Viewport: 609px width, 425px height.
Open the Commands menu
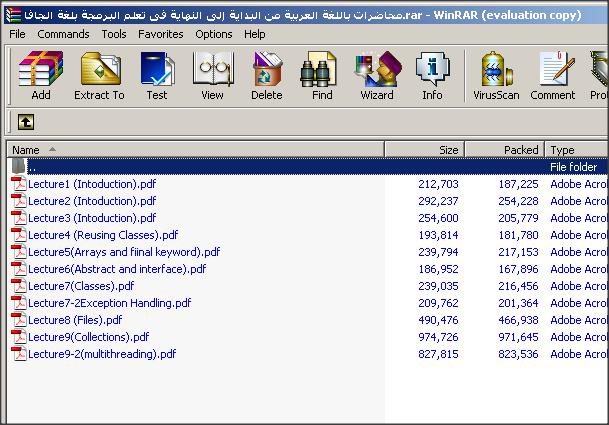click(63, 34)
